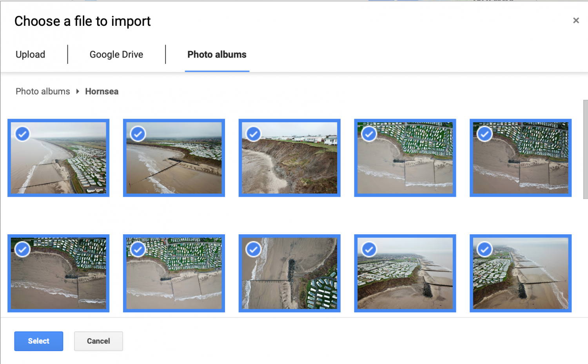Uncheck the last photo in the top row
Image resolution: width=588 pixels, height=364 pixels.
(485, 134)
